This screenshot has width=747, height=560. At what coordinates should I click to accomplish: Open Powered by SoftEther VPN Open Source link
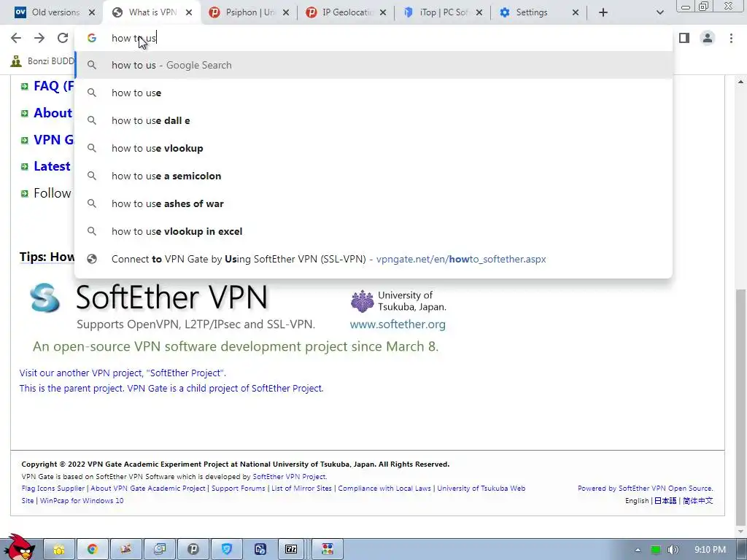[x=645, y=489]
